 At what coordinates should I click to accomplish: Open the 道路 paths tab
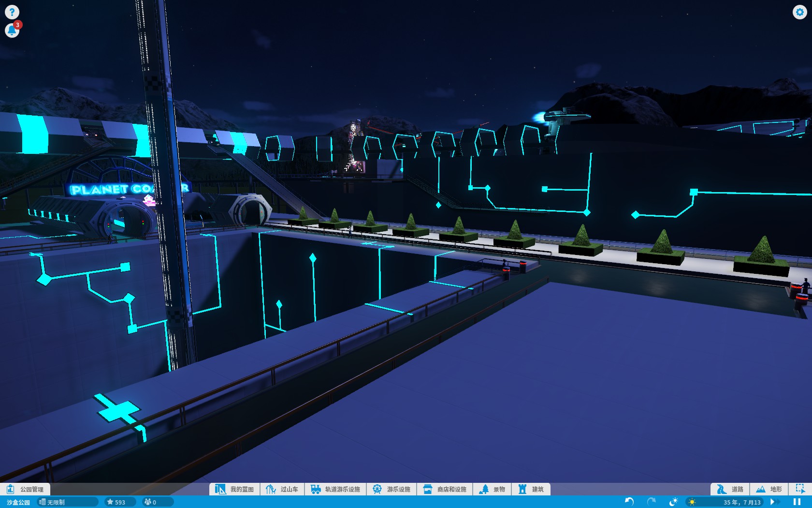coord(730,489)
